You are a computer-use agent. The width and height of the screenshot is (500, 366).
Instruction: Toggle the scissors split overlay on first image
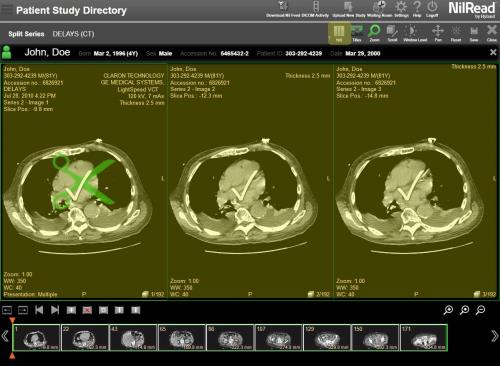tap(82, 182)
